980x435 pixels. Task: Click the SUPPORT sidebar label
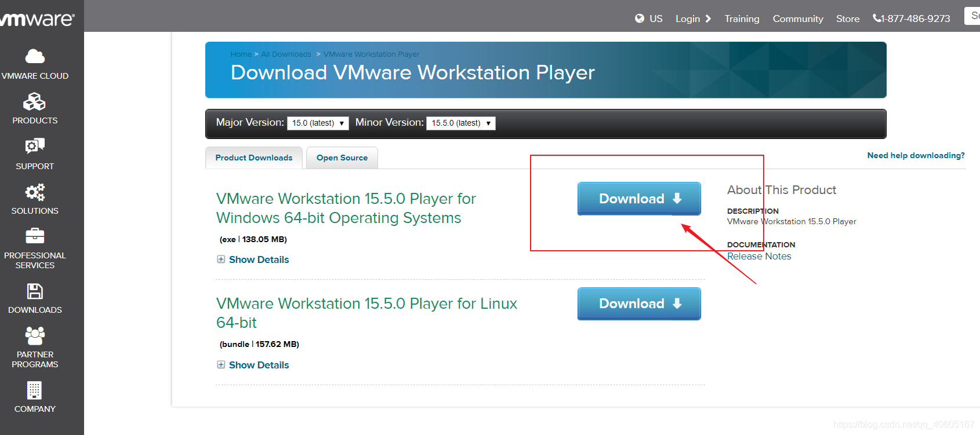tap(35, 166)
